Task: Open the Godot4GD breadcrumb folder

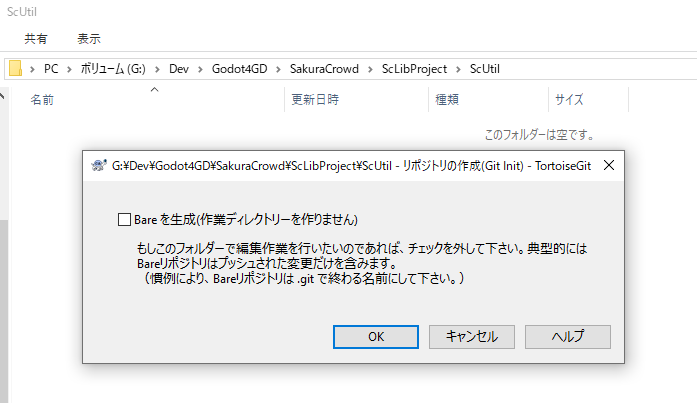Action: click(x=239, y=69)
